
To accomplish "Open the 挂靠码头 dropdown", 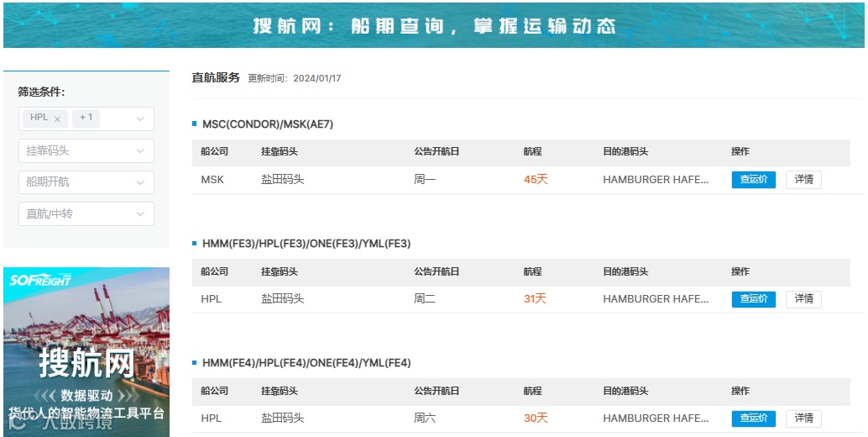I will [86, 150].
